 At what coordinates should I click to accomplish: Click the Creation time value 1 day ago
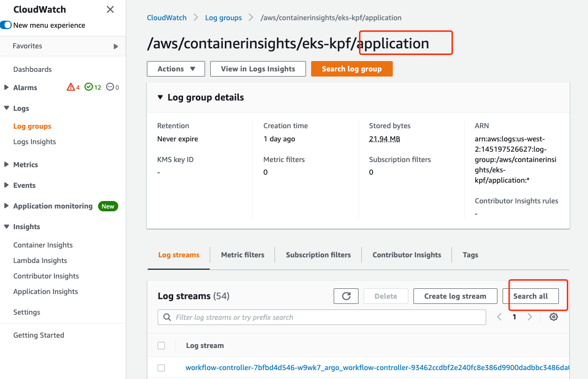(279, 139)
